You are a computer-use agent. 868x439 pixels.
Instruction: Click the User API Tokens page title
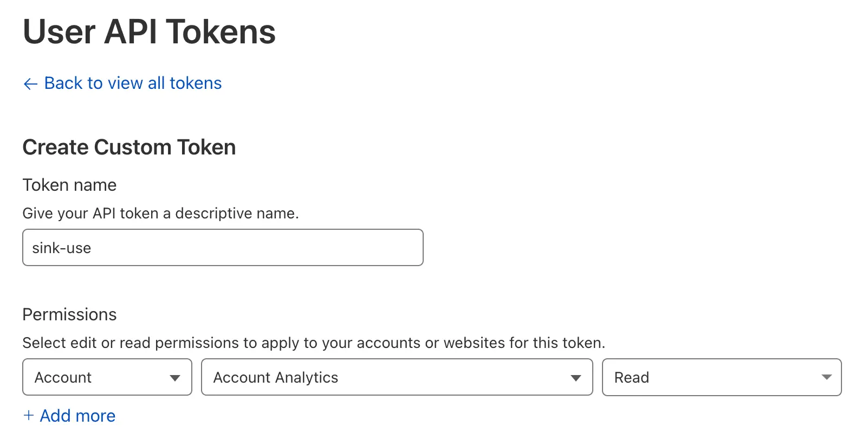point(149,32)
